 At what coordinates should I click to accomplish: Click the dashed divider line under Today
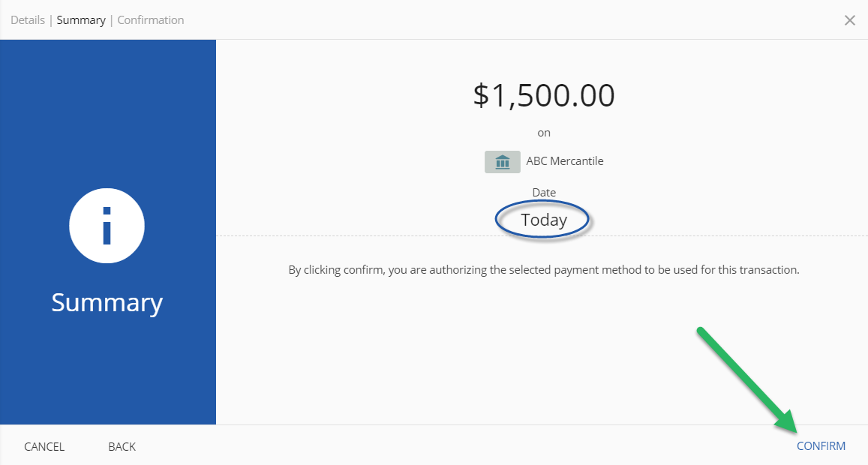(x=713, y=236)
